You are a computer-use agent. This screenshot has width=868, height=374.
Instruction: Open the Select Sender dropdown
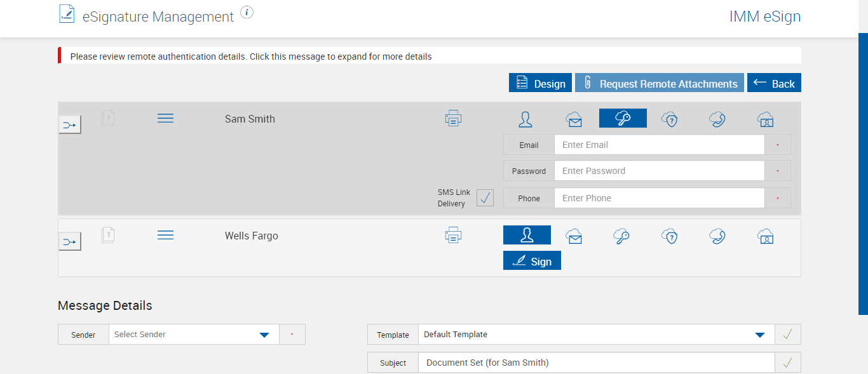click(x=264, y=335)
